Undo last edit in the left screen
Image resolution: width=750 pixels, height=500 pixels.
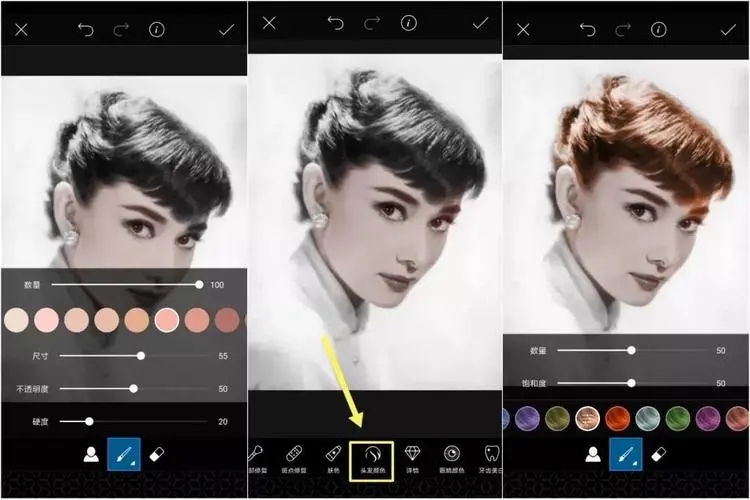[86, 30]
